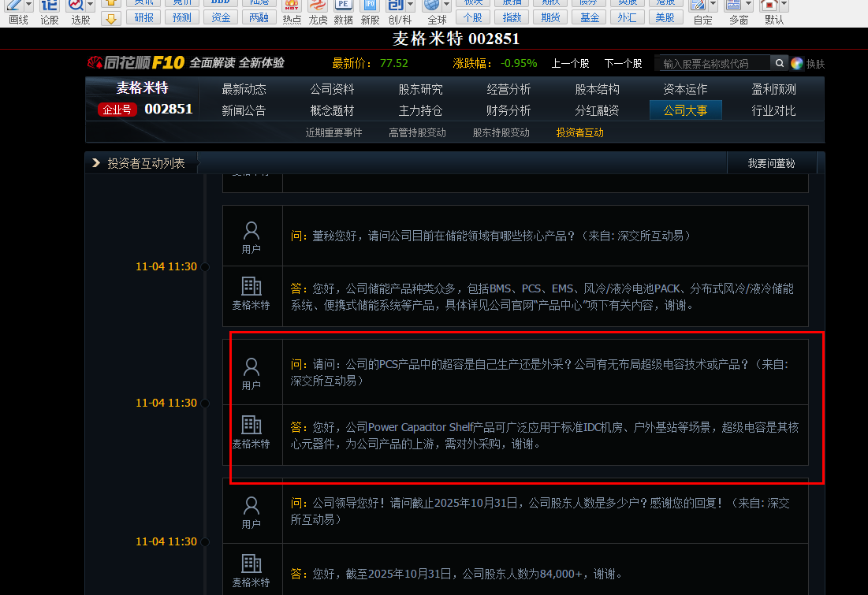Switch to the 股东研究 tab
The height and width of the screenshot is (595, 868).
[x=420, y=89]
